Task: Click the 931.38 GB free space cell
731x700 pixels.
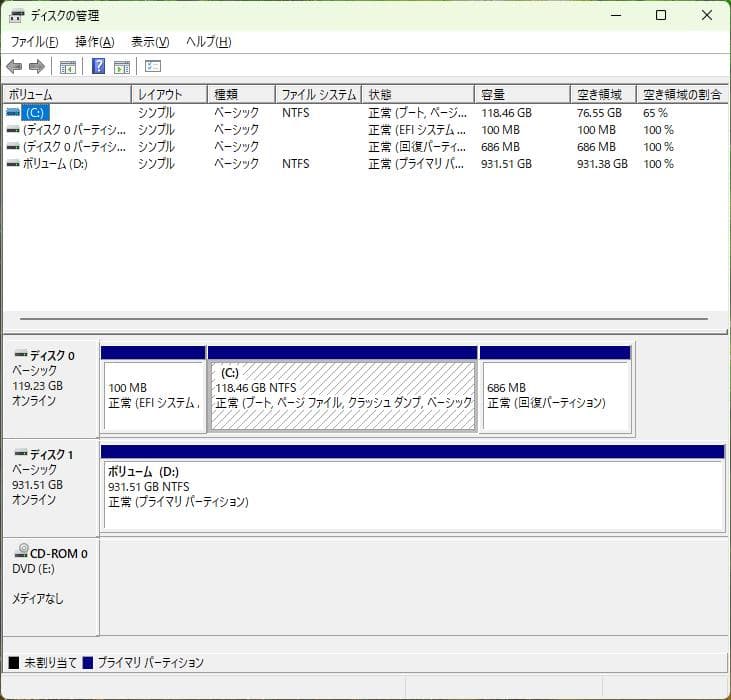Action: (x=602, y=164)
